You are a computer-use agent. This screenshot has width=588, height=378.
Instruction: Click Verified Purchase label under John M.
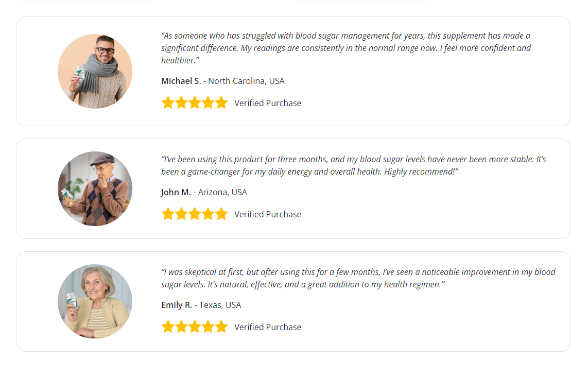[x=268, y=215]
